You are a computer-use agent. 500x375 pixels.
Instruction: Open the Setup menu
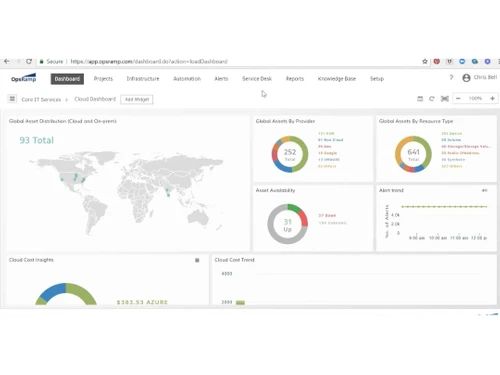(x=377, y=79)
